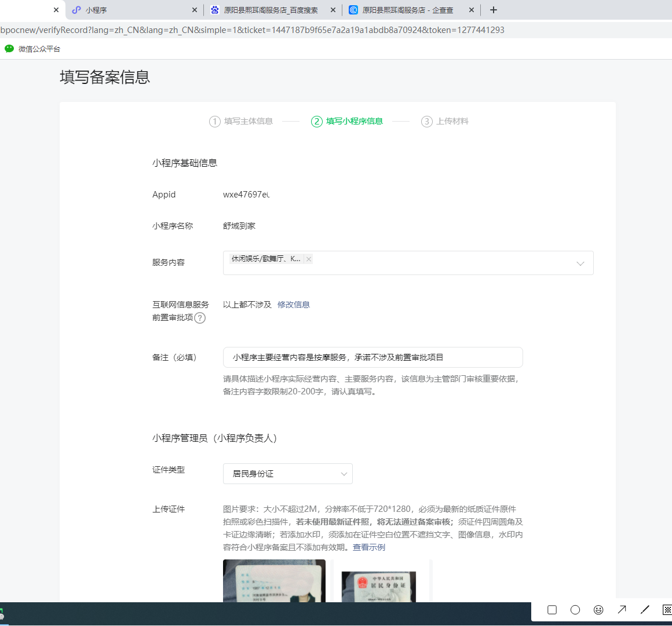Image resolution: width=672 pixels, height=626 pixels.
Task: Open the 证件类型 居民身份证 dropdown
Action: point(287,474)
